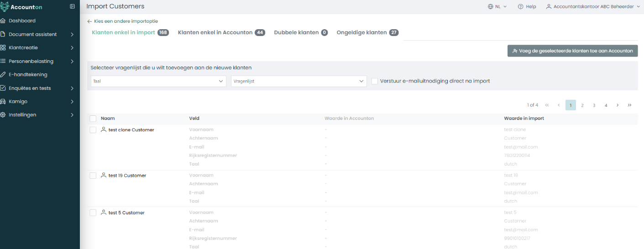The height and width of the screenshot is (249, 644).
Task: Click the E-handtekening pen icon
Action: [x=3, y=75]
